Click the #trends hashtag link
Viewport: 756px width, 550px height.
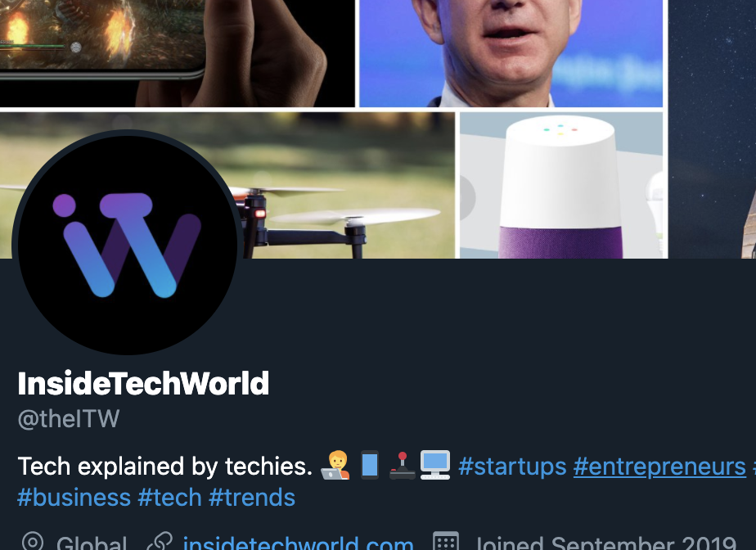click(252, 498)
